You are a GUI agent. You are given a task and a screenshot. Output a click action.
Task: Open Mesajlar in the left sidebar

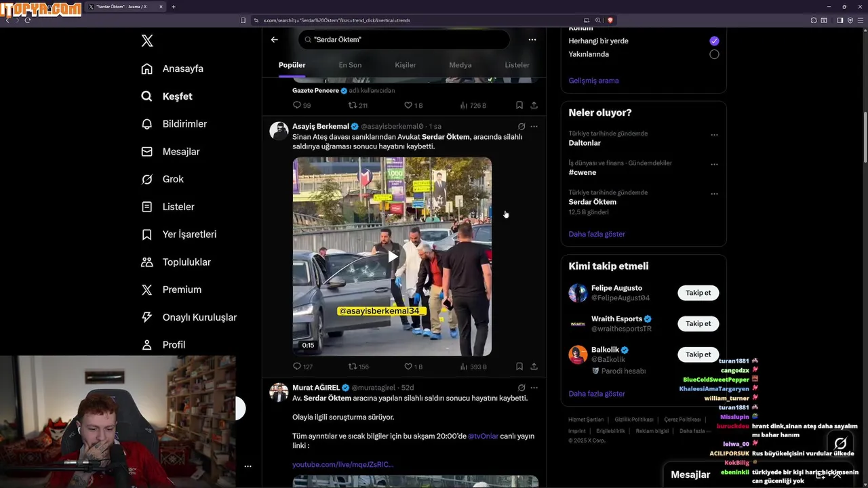(x=170, y=152)
